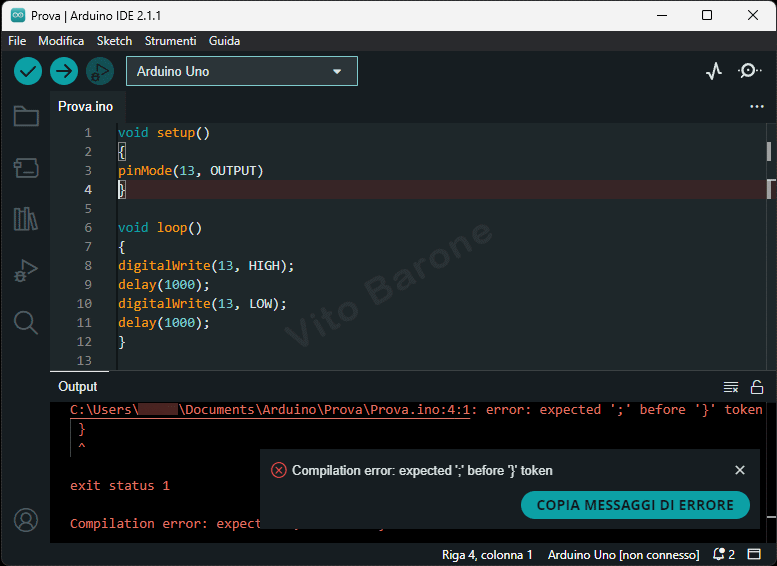Open the Boards Manager sidebar icon
The image size is (777, 566).
[x=26, y=168]
